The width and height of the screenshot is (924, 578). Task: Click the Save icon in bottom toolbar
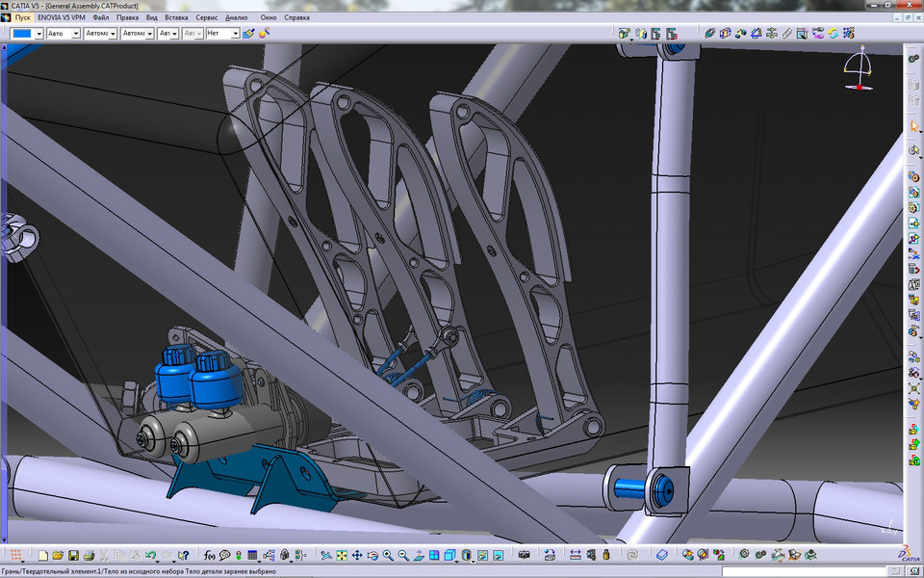(73, 556)
